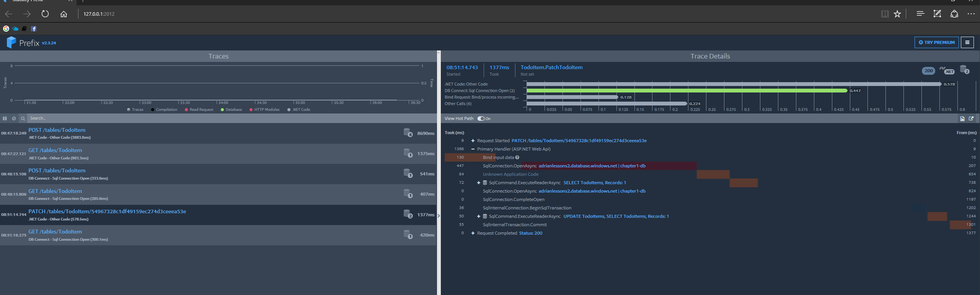Open the cloud bookmark in favorites bar
980x295 pixels.
point(15,29)
